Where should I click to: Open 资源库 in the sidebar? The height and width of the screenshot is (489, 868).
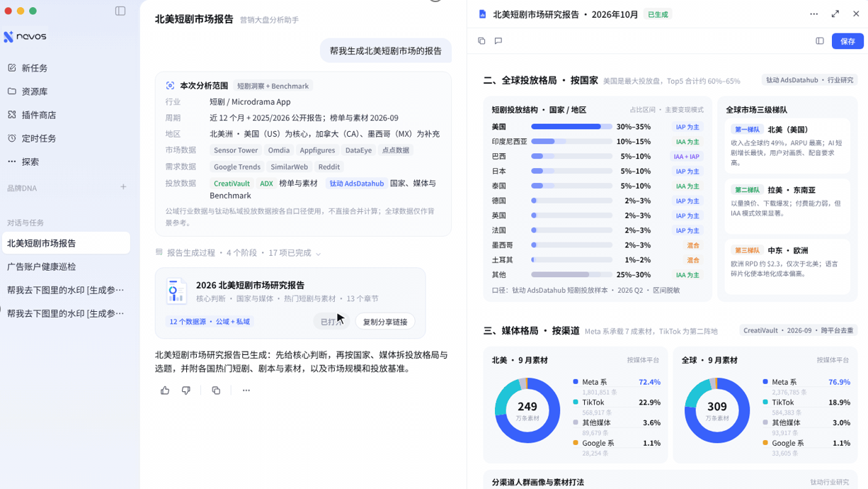34,91
